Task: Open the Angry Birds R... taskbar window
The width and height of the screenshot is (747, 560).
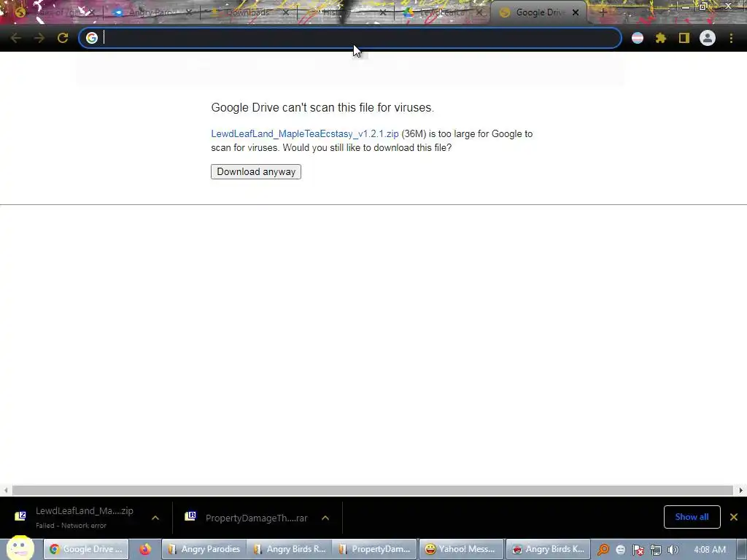Action: [x=289, y=550]
